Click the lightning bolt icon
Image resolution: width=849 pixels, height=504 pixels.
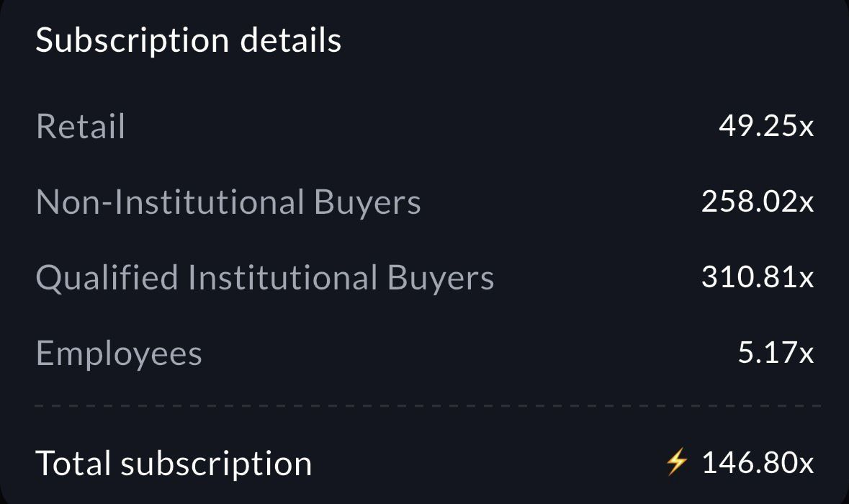[677, 462]
